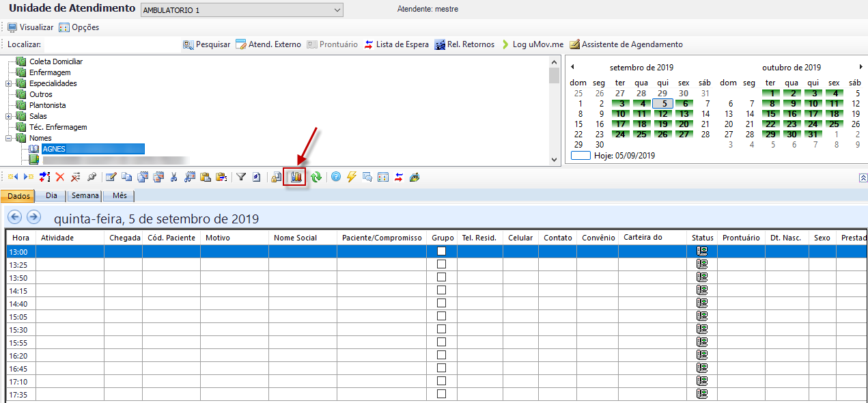This screenshot has width=868, height=403.
Task: Check the Grupo box for 13:00
Action: tap(441, 251)
